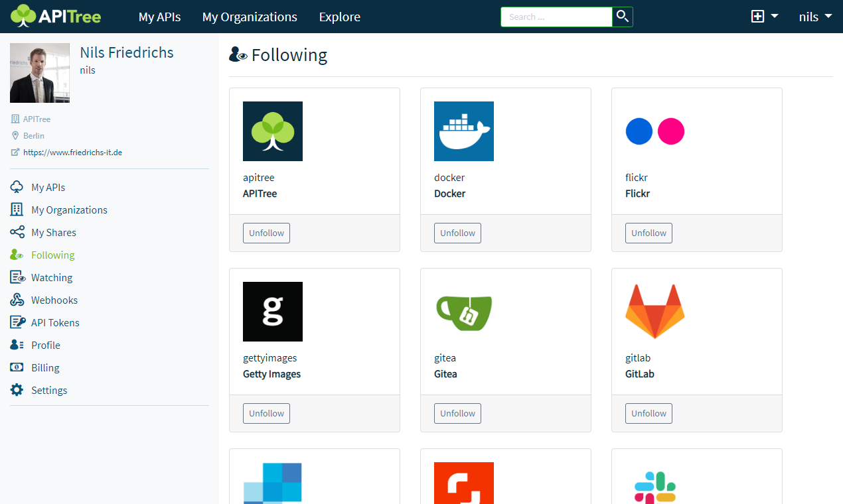This screenshot has height=504, width=843.
Task: Open Webhooks sidebar entry
Action: click(54, 300)
